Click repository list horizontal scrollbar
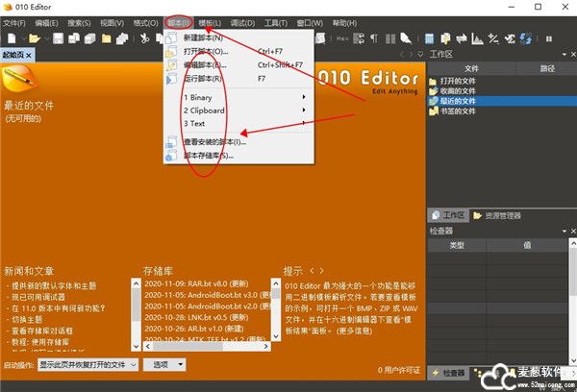The height and width of the screenshot is (392, 577). [206, 347]
